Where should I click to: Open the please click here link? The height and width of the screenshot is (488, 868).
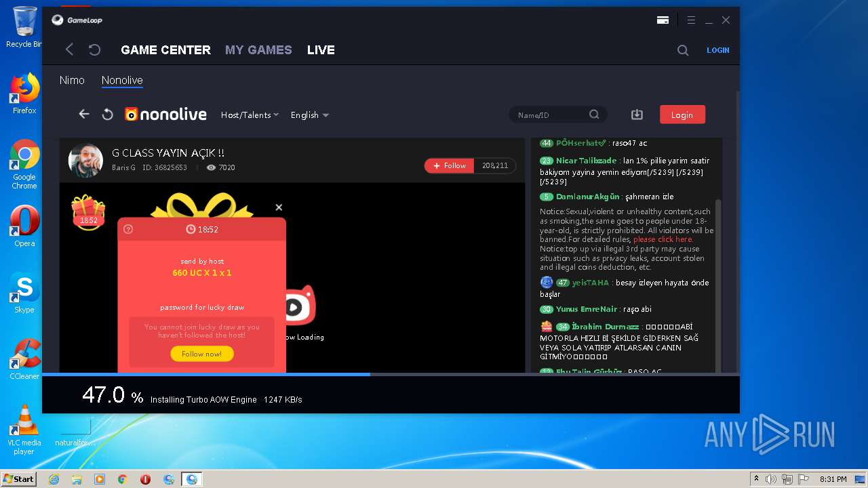point(663,239)
